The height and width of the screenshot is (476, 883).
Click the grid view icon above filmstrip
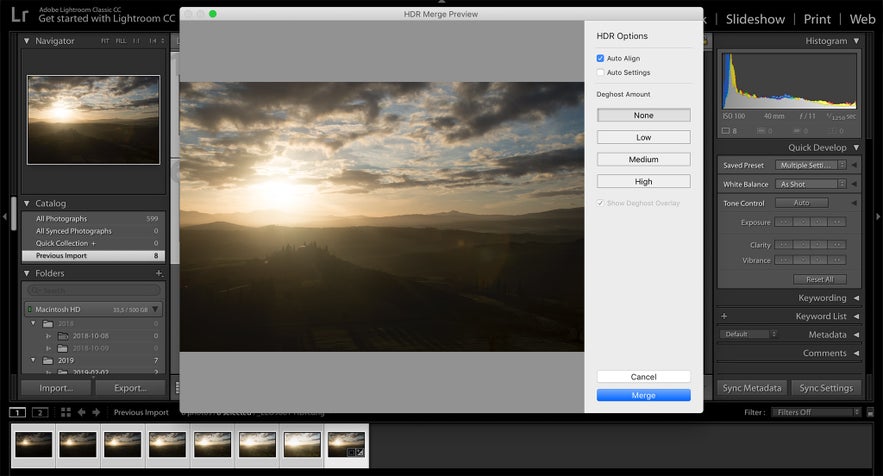click(x=66, y=412)
